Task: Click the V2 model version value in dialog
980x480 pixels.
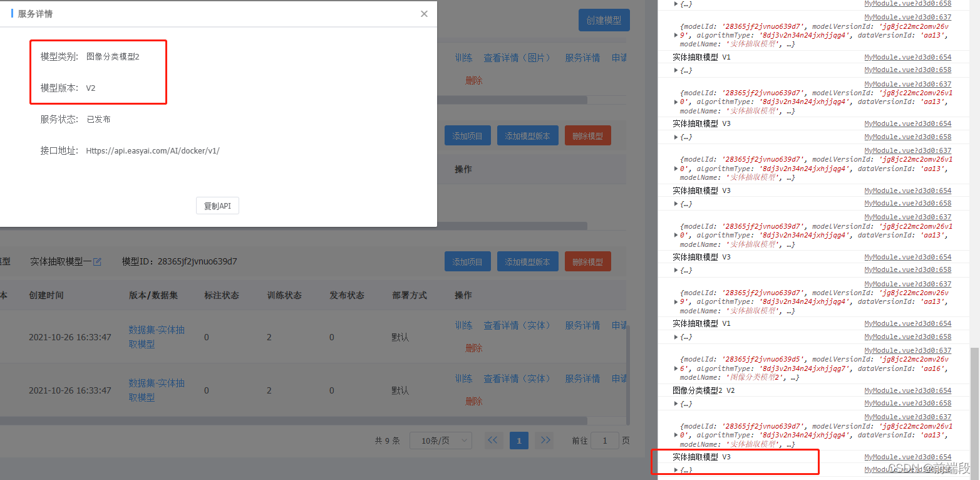Action: (91, 88)
